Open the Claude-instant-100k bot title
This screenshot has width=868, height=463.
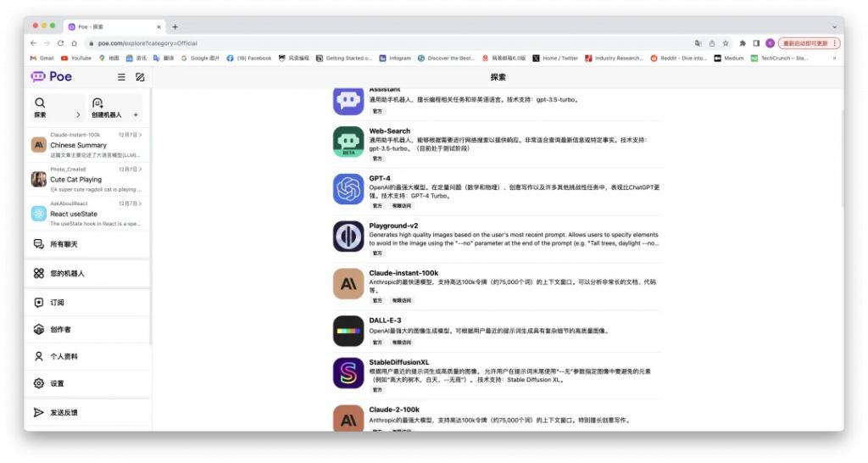[403, 273]
